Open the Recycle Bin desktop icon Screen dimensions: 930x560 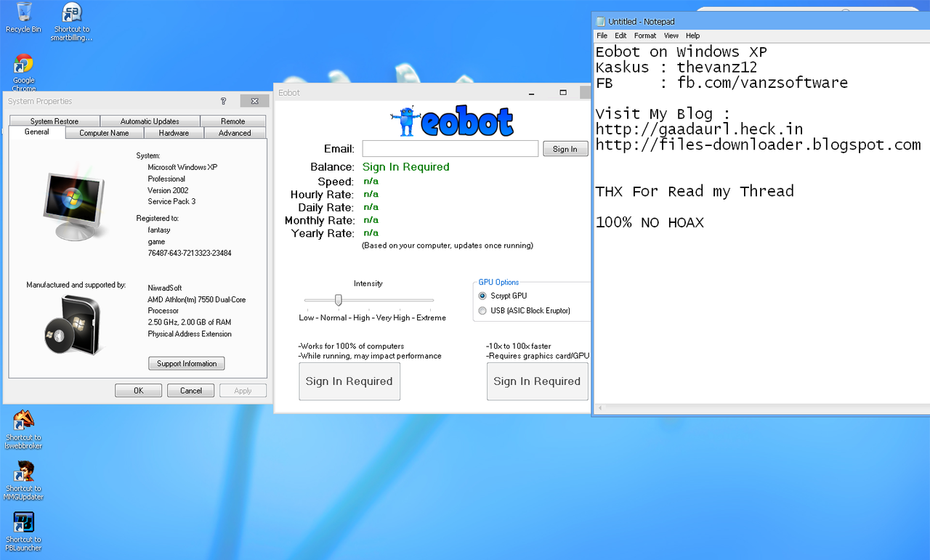click(23, 17)
